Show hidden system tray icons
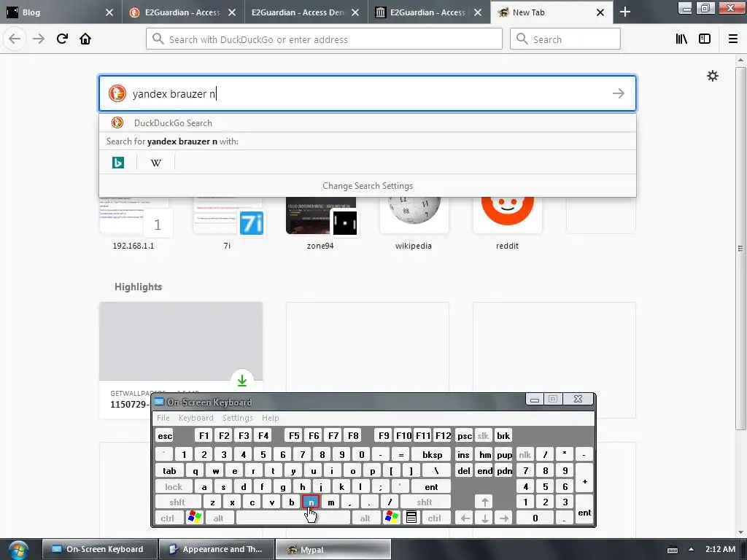The width and height of the screenshot is (747, 560). click(691, 549)
